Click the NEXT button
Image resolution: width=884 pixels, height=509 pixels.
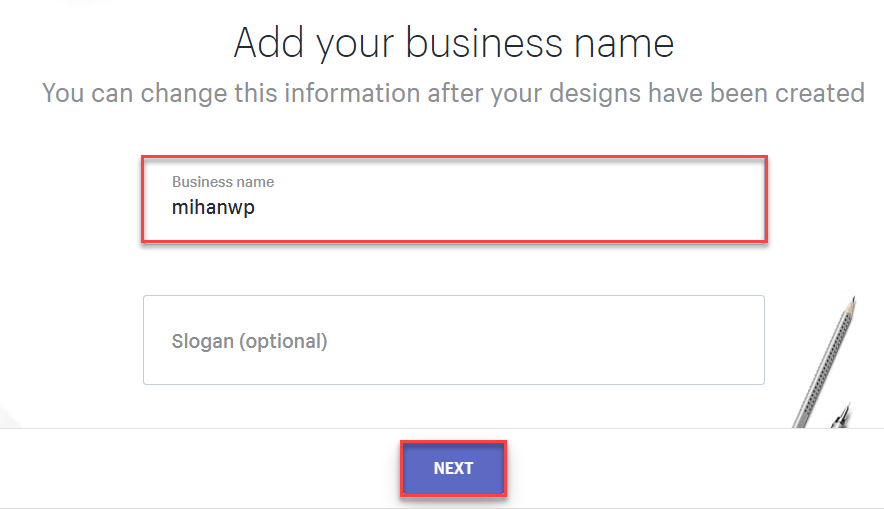coord(453,468)
